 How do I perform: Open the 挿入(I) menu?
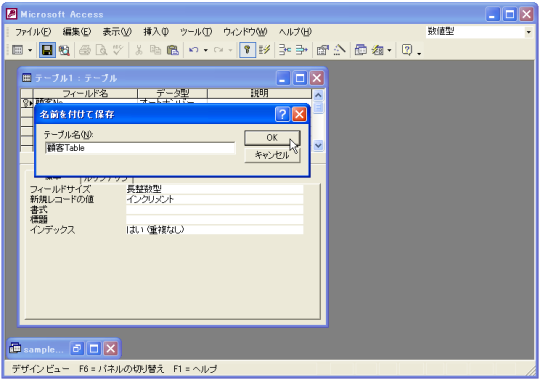pos(156,32)
